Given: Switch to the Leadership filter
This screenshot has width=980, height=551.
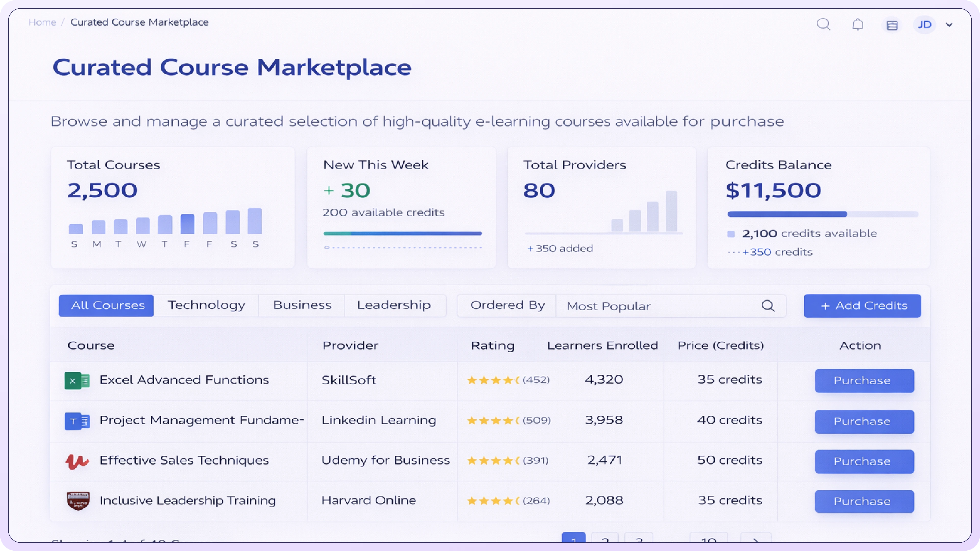Looking at the screenshot, I should coord(395,305).
